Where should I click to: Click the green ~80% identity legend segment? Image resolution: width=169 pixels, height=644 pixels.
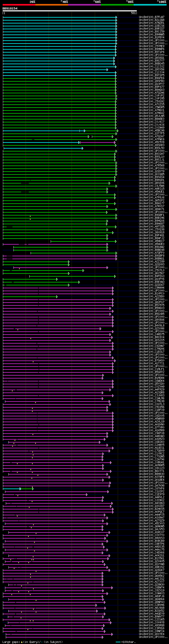pos(117,5)
